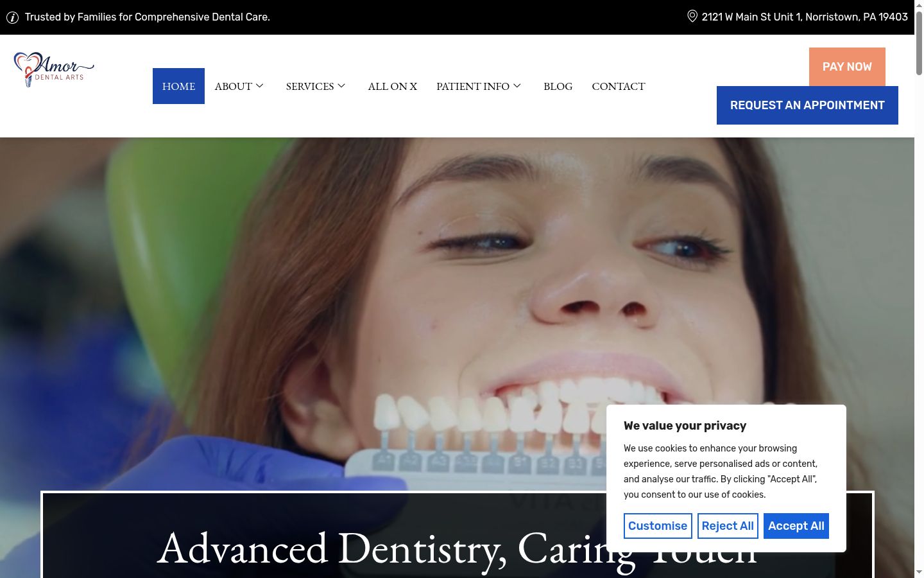Customise cookie preferences
Image resolution: width=924 pixels, height=578 pixels.
pos(658,526)
